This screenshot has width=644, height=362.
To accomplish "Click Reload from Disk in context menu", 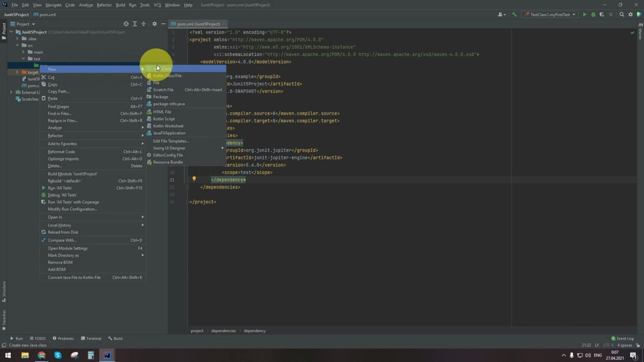I will coord(63,232).
